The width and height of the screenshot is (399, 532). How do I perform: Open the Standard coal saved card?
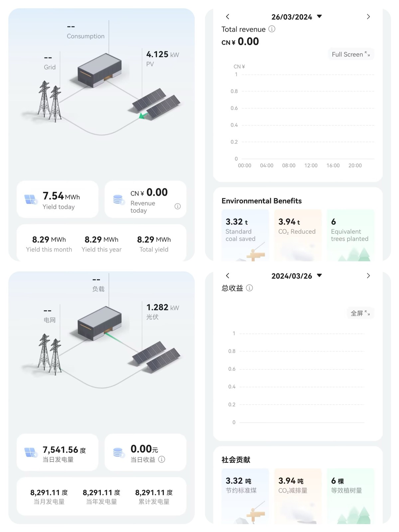(x=245, y=235)
